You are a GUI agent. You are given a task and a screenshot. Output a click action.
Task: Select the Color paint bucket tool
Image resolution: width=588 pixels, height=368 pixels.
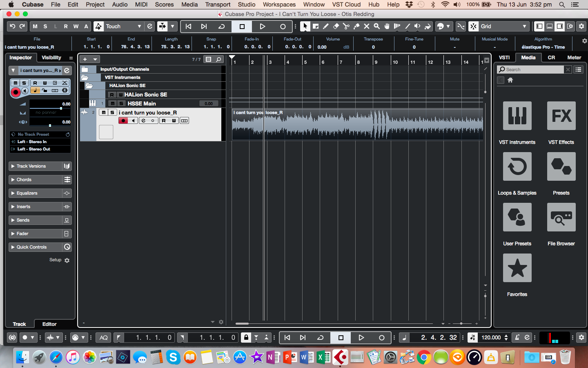tap(428, 26)
